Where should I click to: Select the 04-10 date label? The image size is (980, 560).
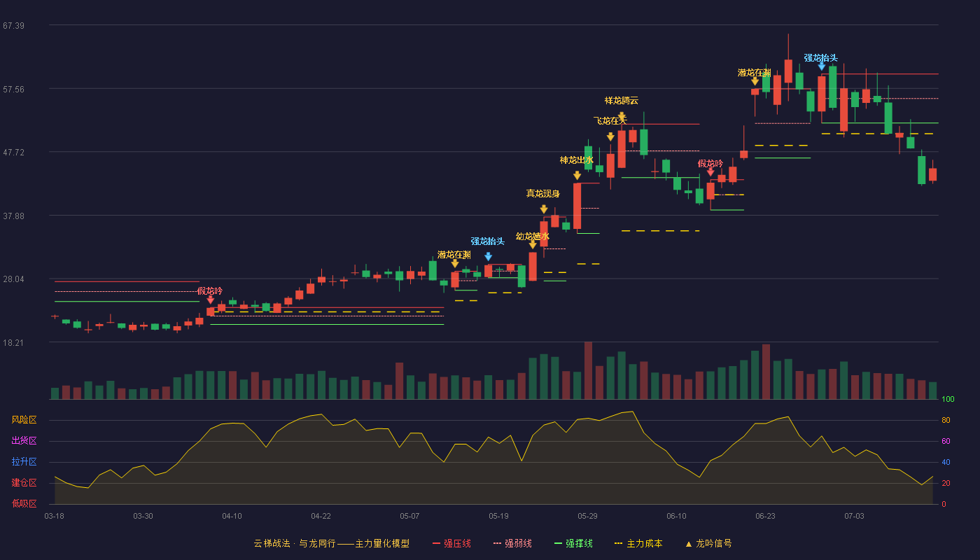click(232, 516)
